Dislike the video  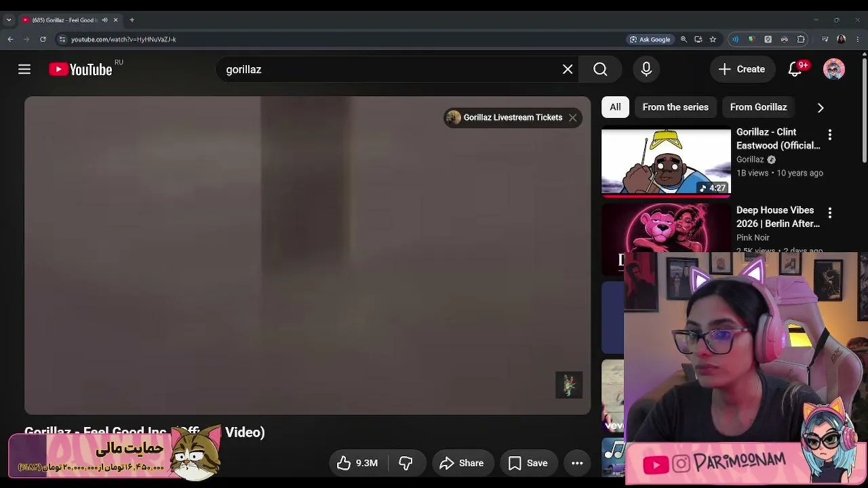[x=406, y=463]
